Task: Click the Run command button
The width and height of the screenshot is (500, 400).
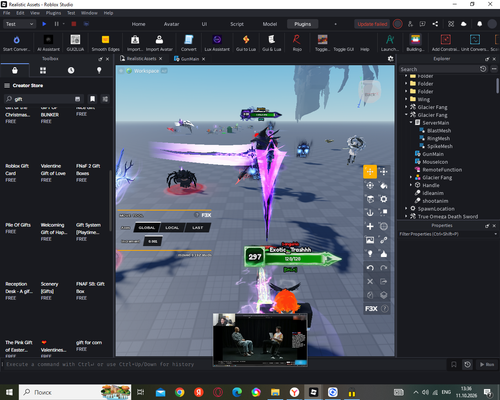Action: coord(487,365)
